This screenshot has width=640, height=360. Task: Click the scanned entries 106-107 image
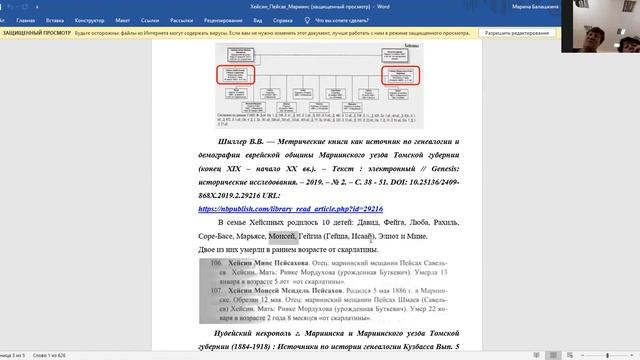(x=323, y=291)
